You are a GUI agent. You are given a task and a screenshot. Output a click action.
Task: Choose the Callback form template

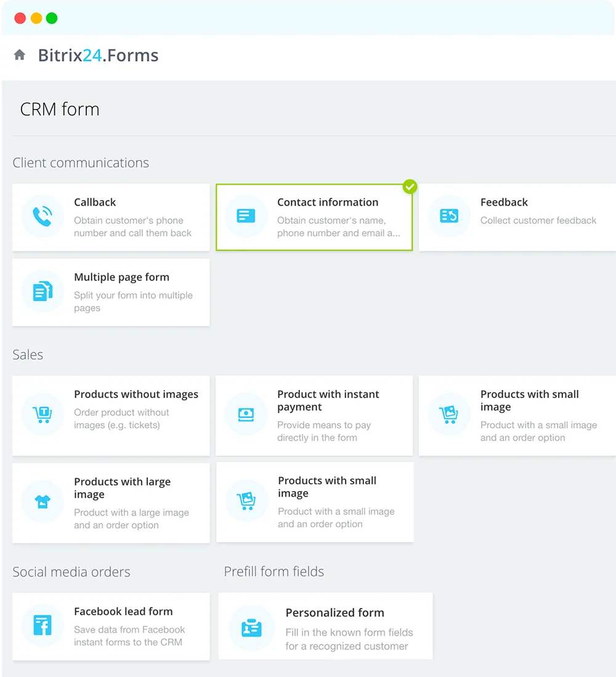(111, 217)
